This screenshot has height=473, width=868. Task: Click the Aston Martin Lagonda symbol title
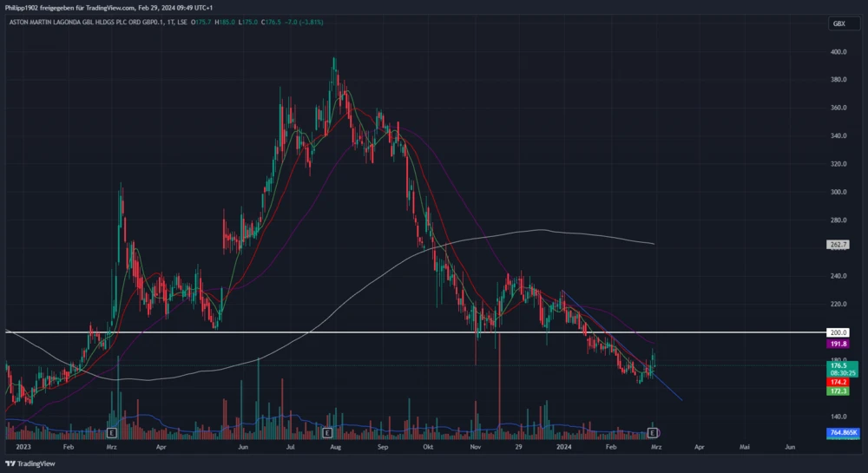click(x=95, y=23)
